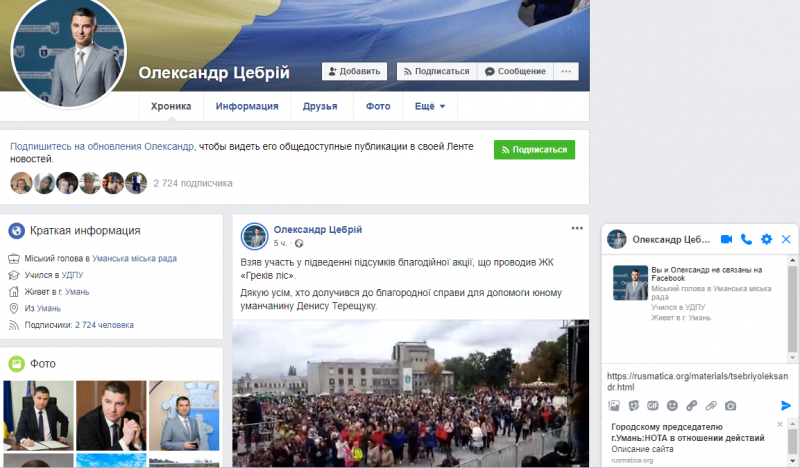Click the '2 724 подписчика' text
Viewport: 800px width, 468px height.
click(x=193, y=183)
